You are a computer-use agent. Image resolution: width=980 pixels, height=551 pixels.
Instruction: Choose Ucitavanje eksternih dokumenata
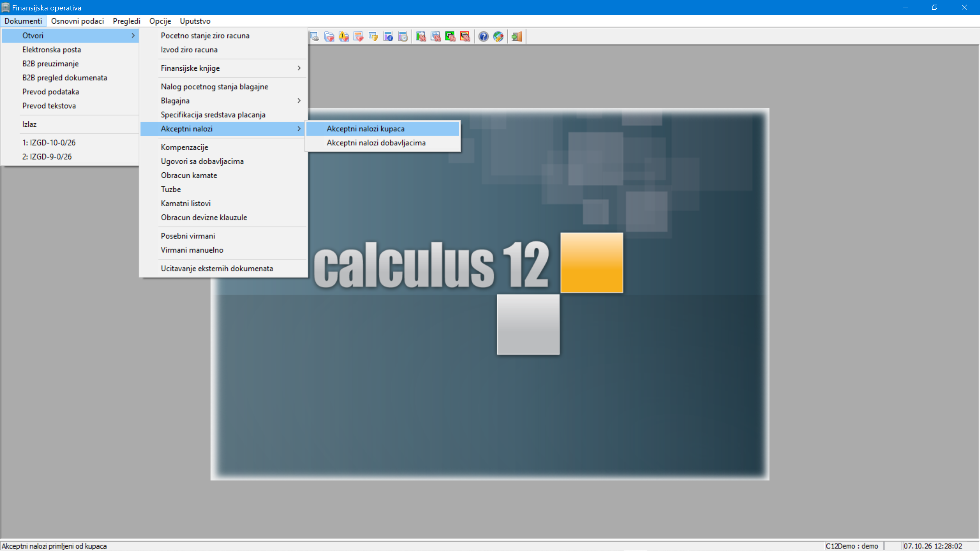[x=223, y=268]
